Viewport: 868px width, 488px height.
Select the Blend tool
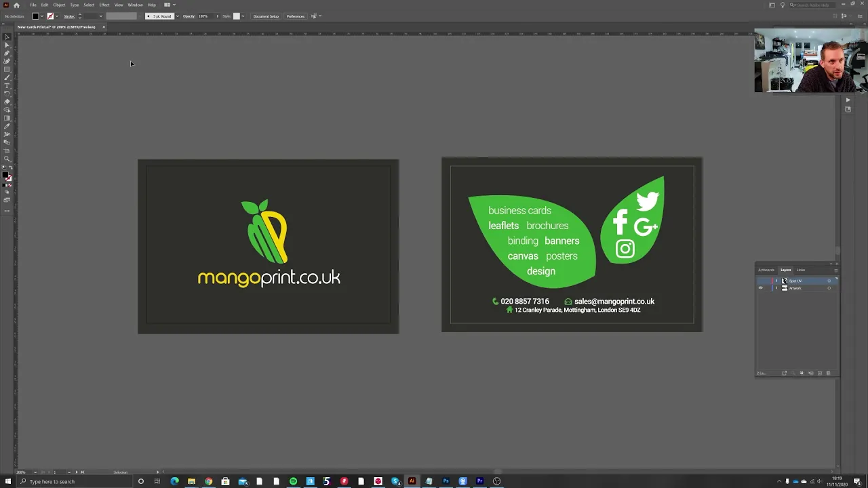pyautogui.click(x=7, y=142)
